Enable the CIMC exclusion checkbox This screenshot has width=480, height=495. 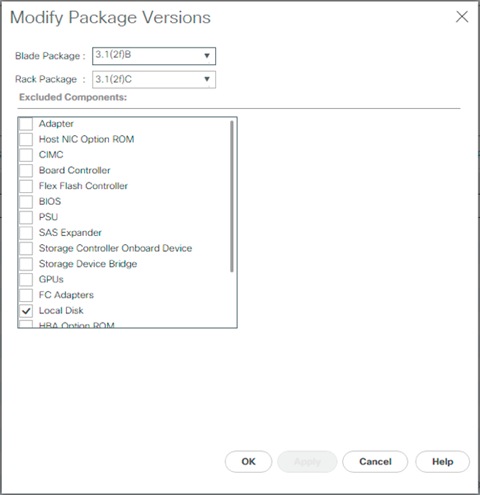[26, 155]
